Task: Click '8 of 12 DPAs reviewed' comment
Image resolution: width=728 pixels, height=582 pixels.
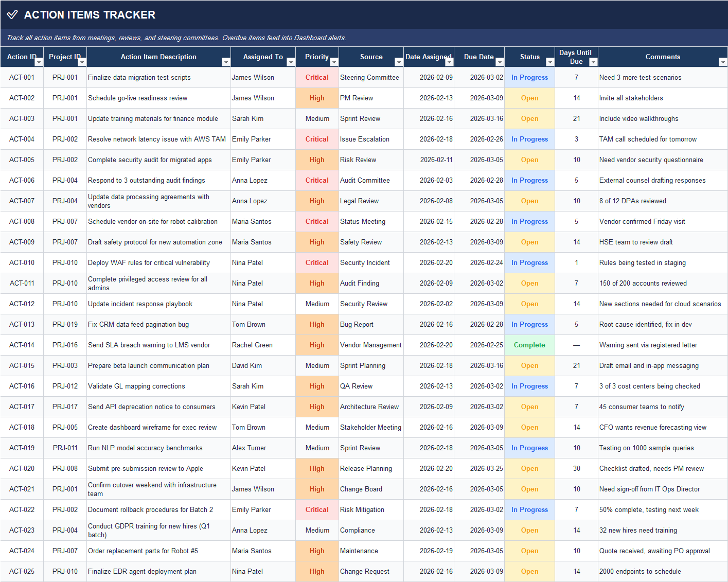Action: tap(663, 201)
